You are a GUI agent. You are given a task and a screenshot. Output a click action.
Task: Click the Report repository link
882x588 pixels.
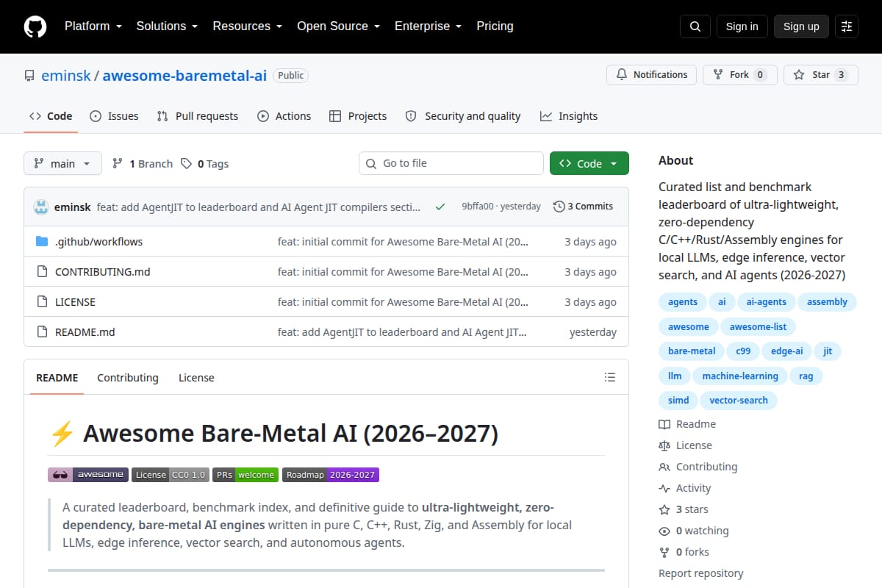click(701, 573)
